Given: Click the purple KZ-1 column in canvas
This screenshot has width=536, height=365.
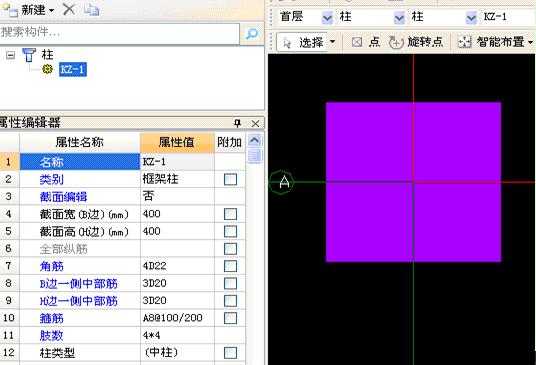Looking at the screenshot, I should click(x=414, y=182).
